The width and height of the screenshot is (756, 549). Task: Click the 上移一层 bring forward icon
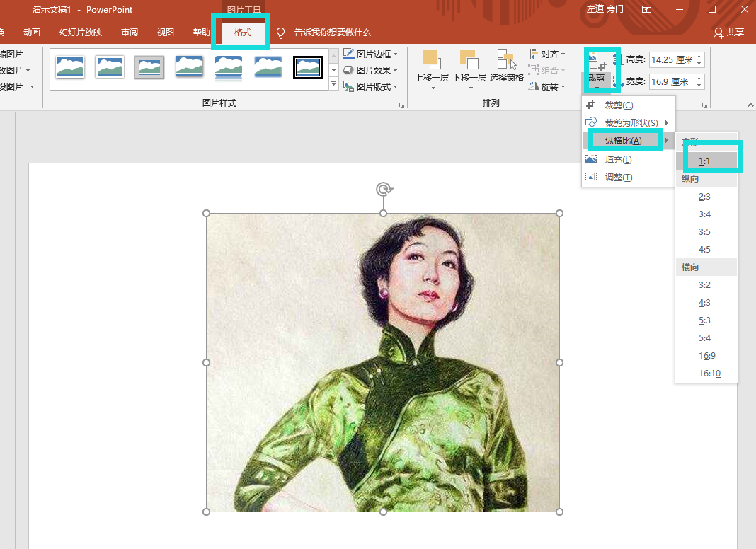pos(431,60)
